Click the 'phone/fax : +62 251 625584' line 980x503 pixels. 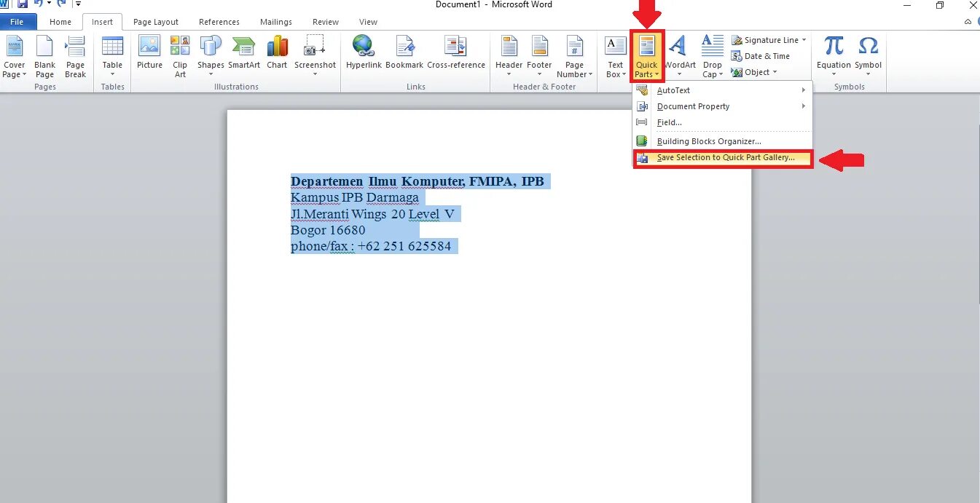(371, 246)
